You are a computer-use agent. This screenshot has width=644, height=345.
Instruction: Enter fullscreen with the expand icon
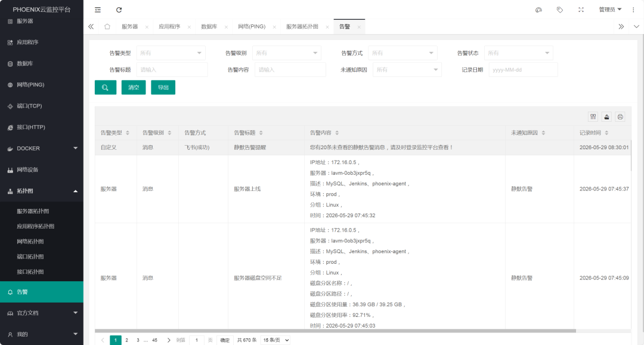coord(581,10)
